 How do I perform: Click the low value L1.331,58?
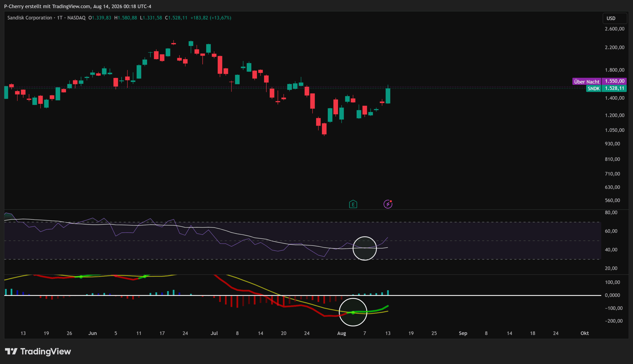point(151,18)
